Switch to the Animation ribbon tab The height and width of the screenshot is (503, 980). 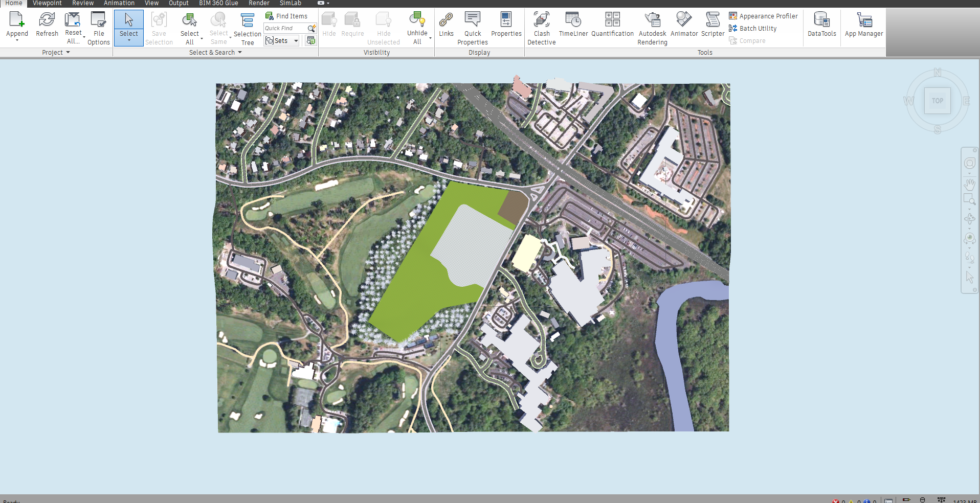click(119, 3)
